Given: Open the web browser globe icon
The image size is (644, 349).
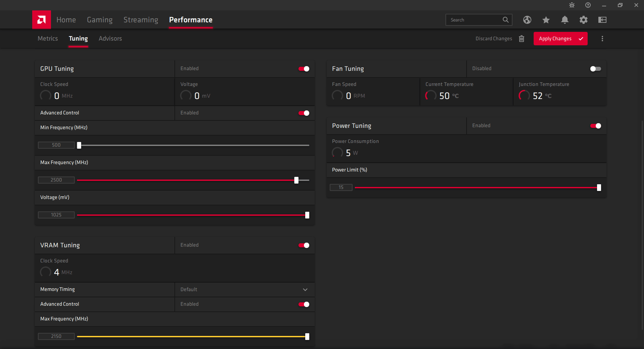Looking at the screenshot, I should click(x=527, y=20).
